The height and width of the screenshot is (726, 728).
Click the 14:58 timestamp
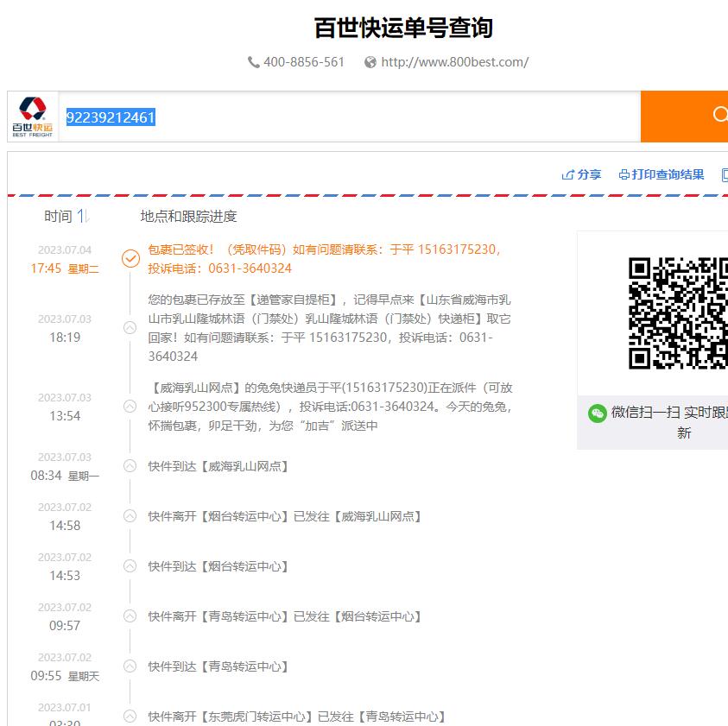65,526
